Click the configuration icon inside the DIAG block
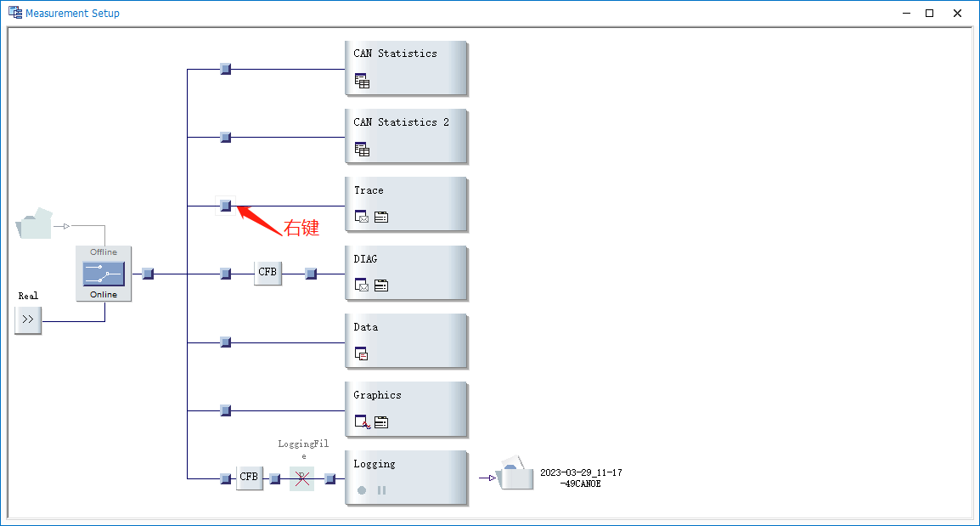This screenshot has height=526, width=980. (381, 285)
